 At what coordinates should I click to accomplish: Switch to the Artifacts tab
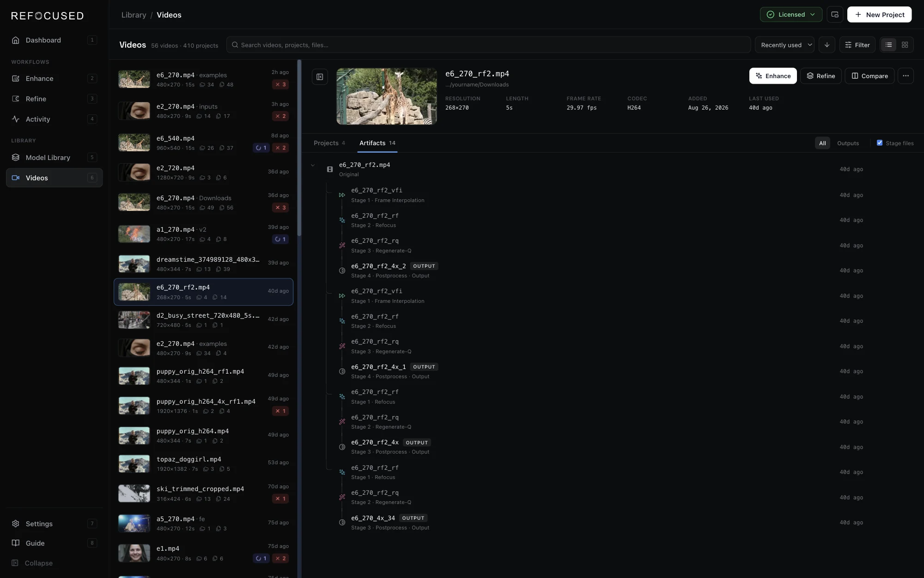(x=377, y=143)
